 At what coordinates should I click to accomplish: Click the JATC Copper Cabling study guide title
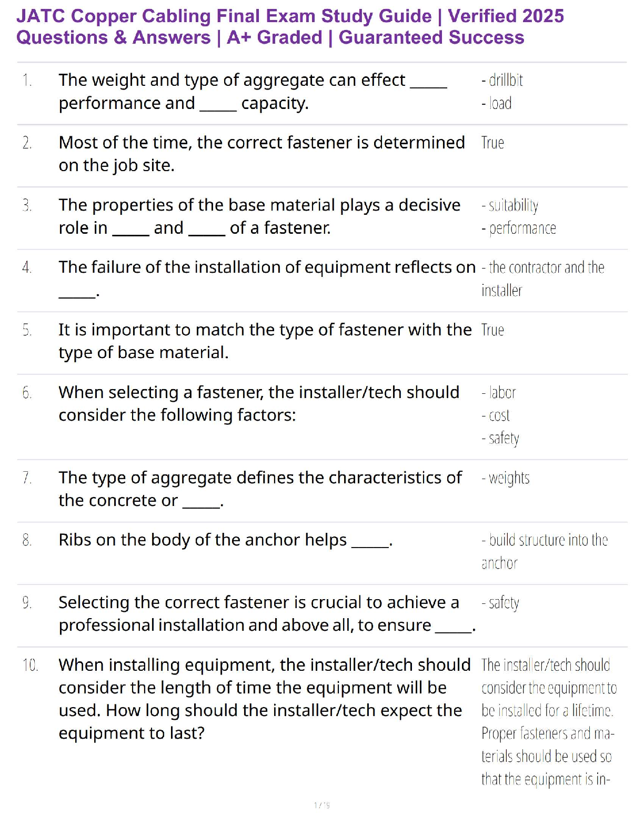click(290, 27)
